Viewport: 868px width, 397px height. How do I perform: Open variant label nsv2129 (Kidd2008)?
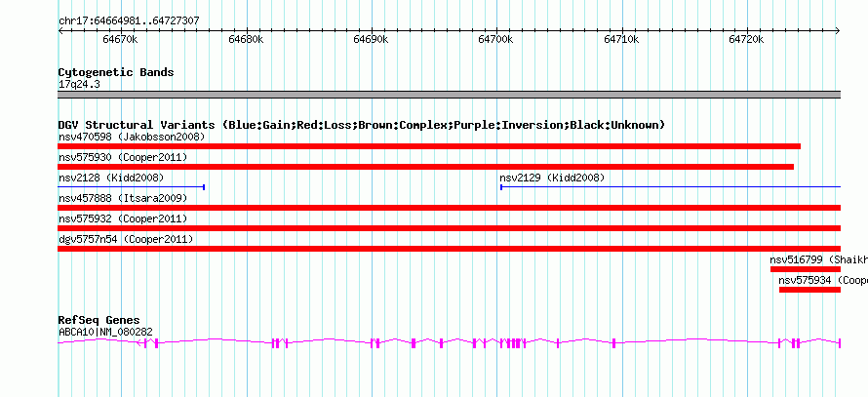[x=552, y=179]
